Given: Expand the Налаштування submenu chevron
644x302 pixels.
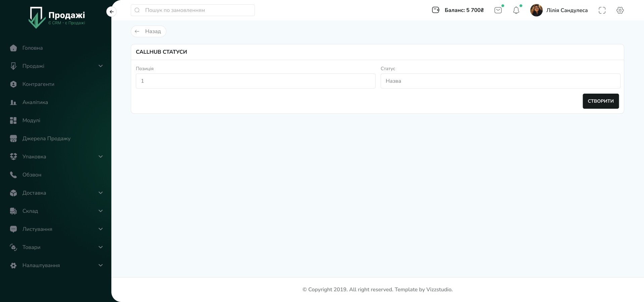Looking at the screenshot, I should [101, 265].
